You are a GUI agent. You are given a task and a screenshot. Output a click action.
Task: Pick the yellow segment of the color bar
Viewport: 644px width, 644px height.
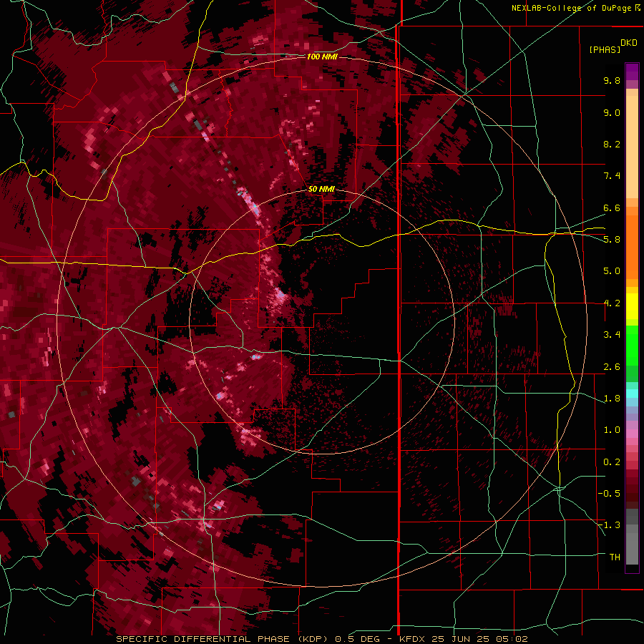tap(632, 306)
